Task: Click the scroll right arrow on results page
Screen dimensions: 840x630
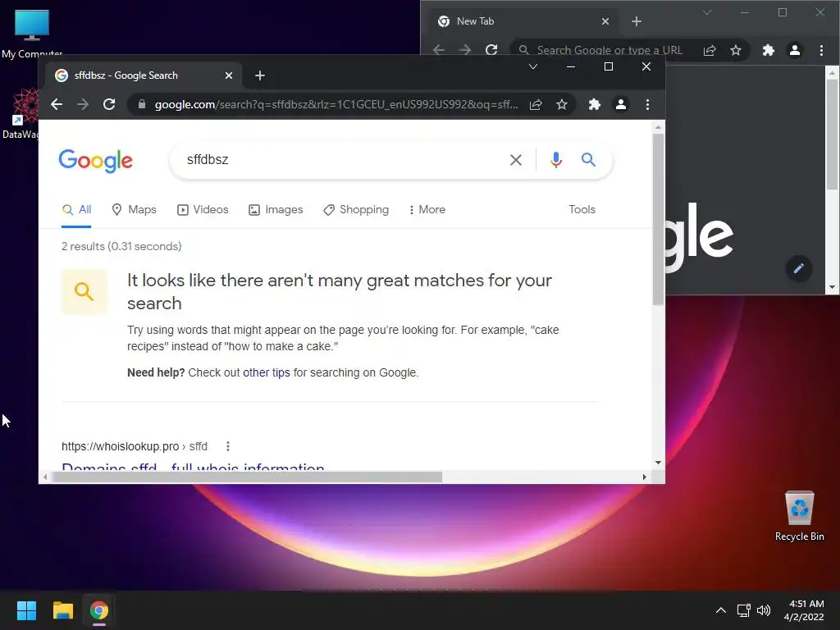Action: (x=645, y=477)
